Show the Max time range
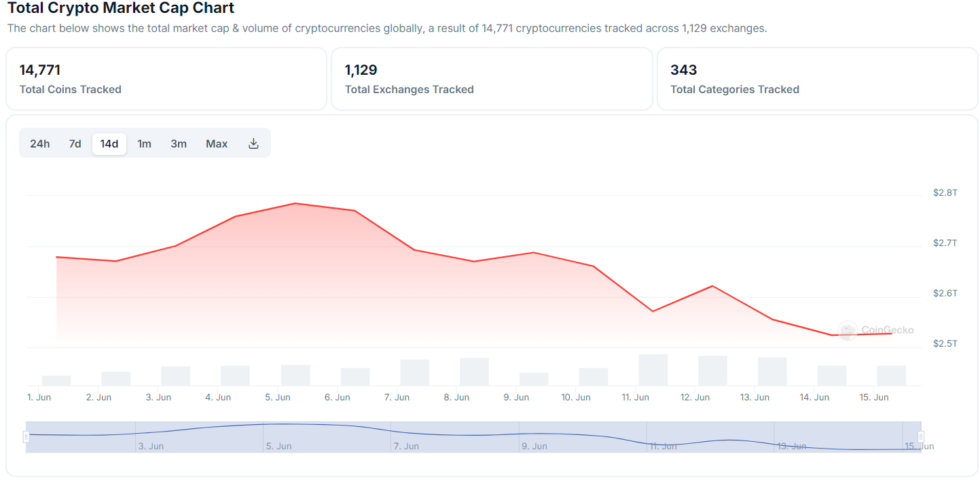The width and height of the screenshot is (980, 486). point(217,143)
